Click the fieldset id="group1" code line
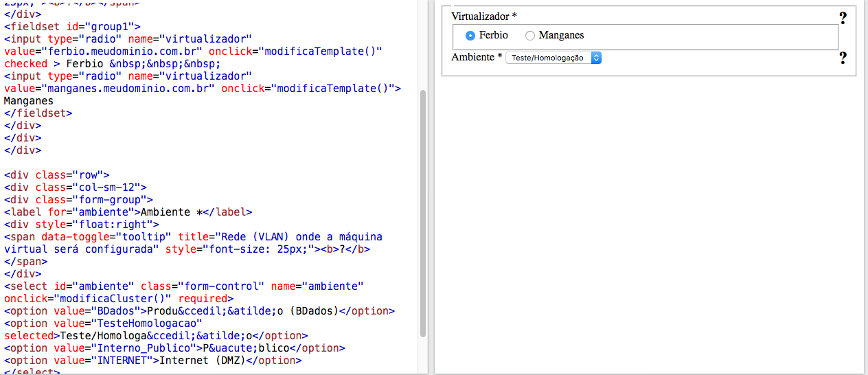The height and width of the screenshot is (375, 868). [72, 27]
